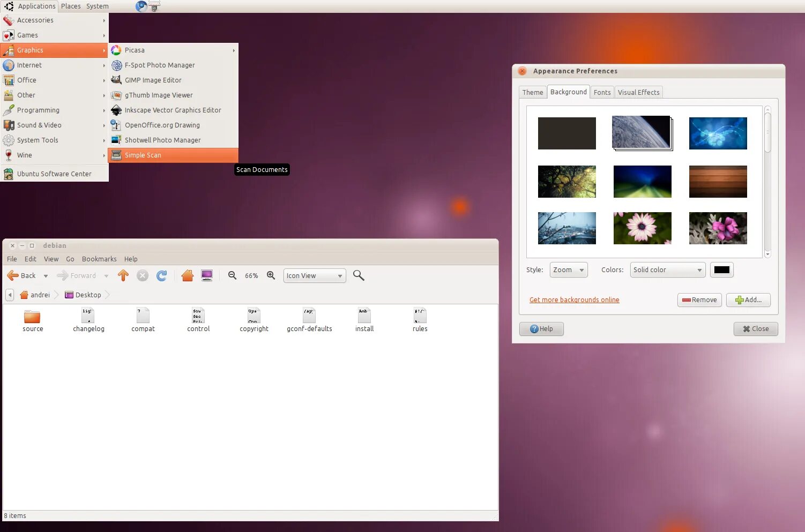The image size is (805, 532).
Task: Open the Games category
Action: [x=54, y=35]
